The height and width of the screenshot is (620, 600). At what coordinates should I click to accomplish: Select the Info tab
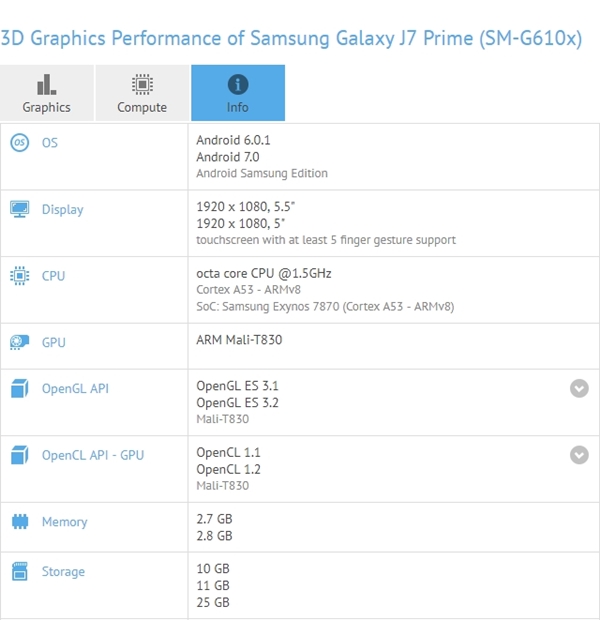[238, 93]
